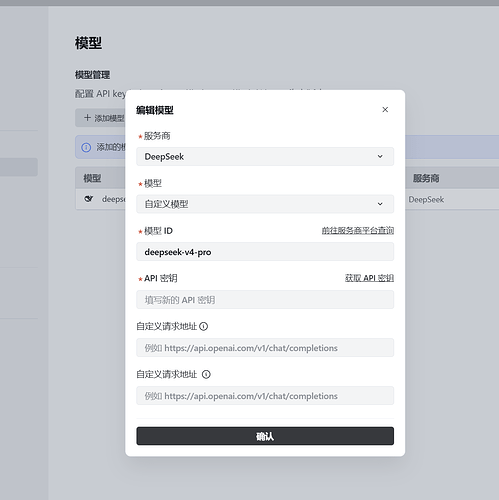Click the 模型 table column header

pyautogui.click(x=92, y=178)
